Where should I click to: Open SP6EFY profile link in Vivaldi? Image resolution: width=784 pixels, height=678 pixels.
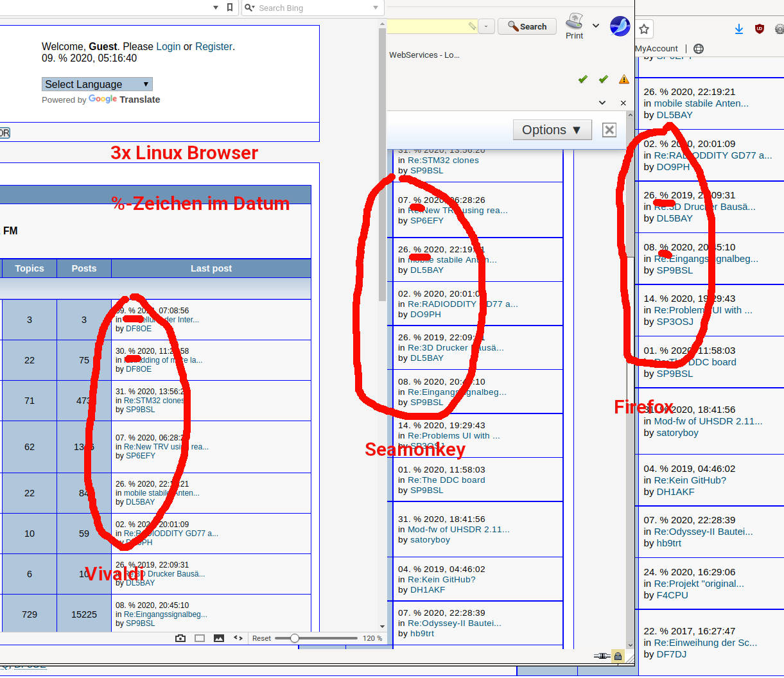[x=141, y=456]
